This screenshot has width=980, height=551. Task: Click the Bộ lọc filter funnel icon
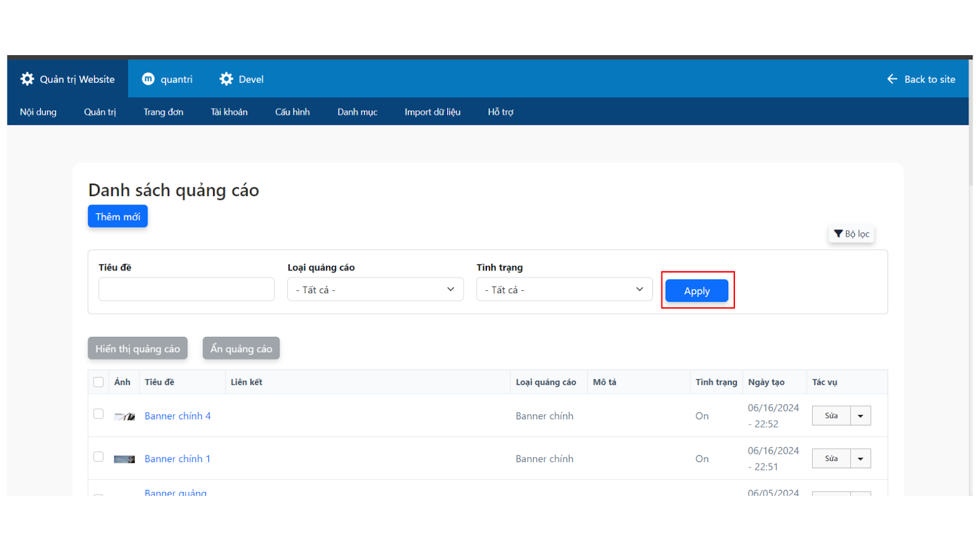click(x=838, y=234)
